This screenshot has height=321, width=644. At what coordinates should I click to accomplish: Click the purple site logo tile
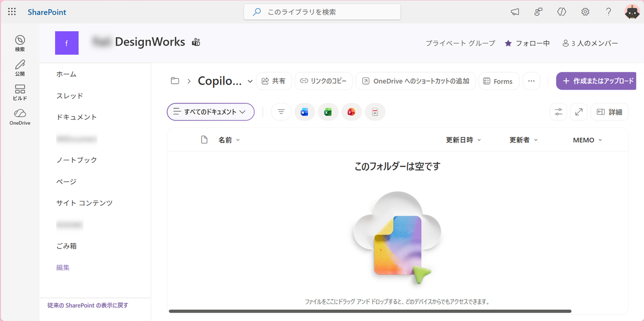[x=67, y=42]
